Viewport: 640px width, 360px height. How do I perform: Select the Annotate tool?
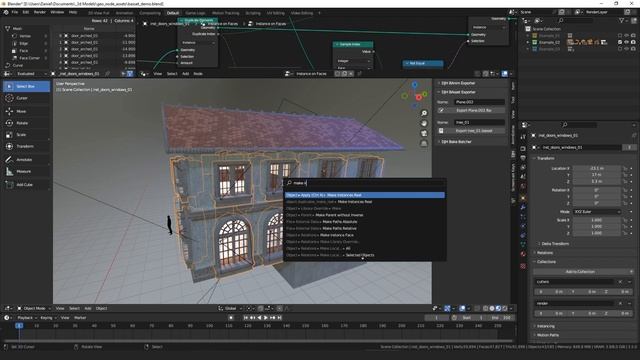point(27,160)
